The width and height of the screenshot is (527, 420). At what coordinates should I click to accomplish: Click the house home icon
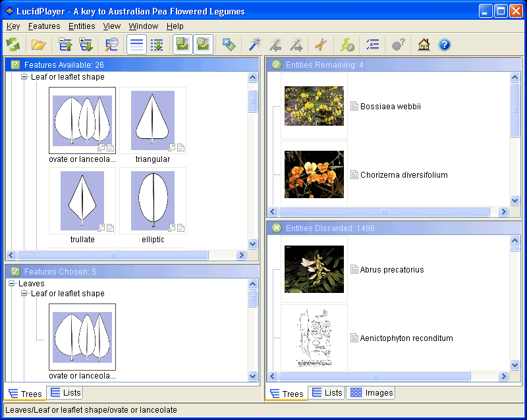click(424, 45)
